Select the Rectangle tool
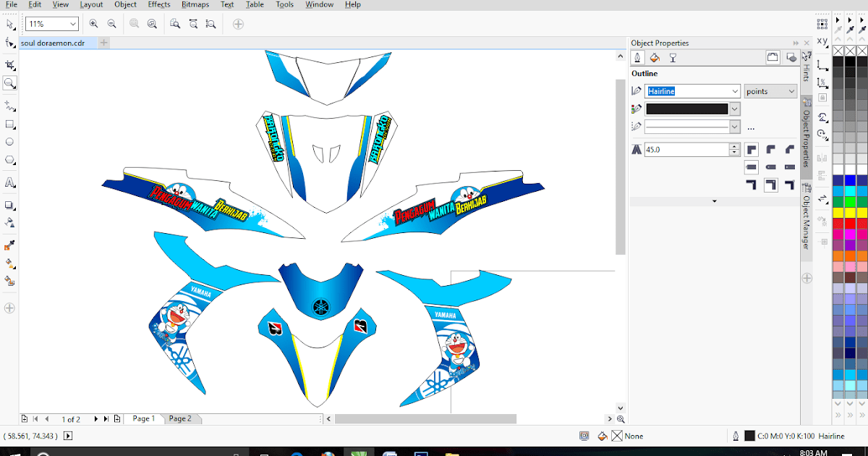 coord(9,124)
